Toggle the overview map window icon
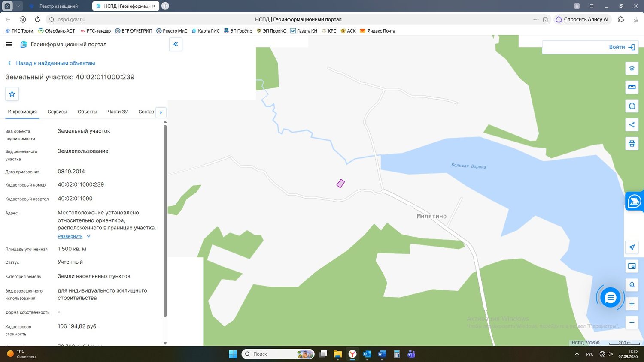The width and height of the screenshot is (644, 362). (632, 266)
